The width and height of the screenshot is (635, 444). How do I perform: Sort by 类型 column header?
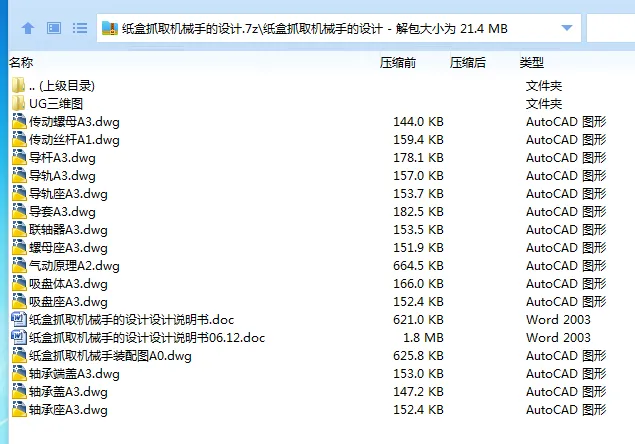tap(531, 62)
